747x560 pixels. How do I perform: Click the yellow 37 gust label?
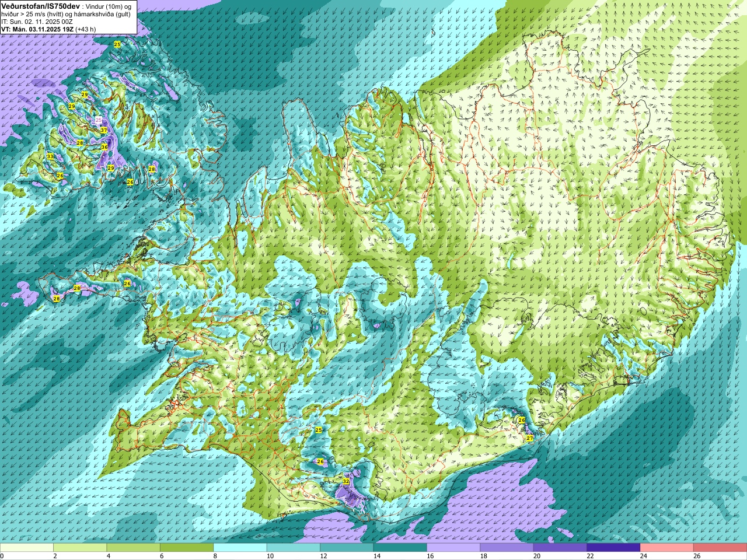(103, 130)
